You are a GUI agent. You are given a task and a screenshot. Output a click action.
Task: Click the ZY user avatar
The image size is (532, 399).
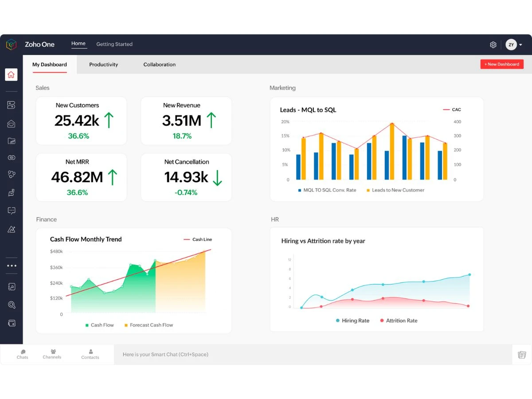[511, 45]
